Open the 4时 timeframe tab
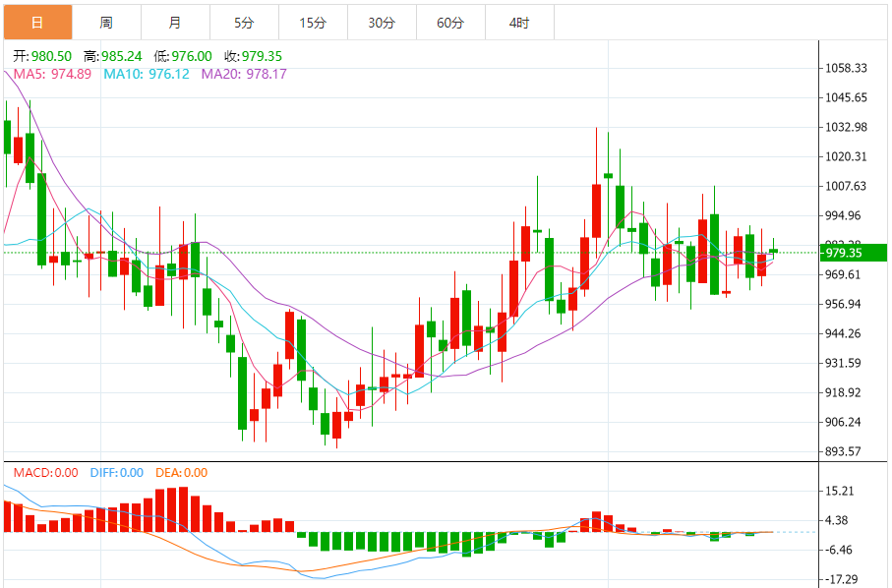Screen dimensions: 892x588 point(519,23)
